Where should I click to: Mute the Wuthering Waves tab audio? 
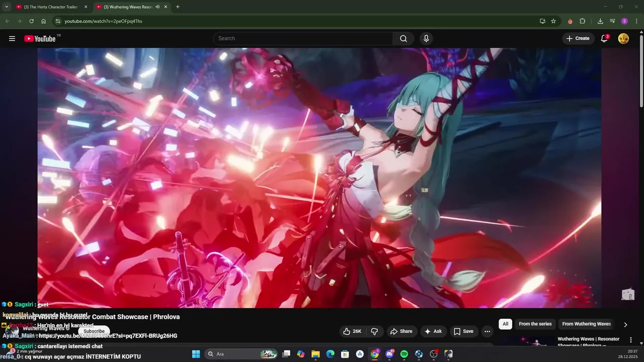tap(157, 7)
